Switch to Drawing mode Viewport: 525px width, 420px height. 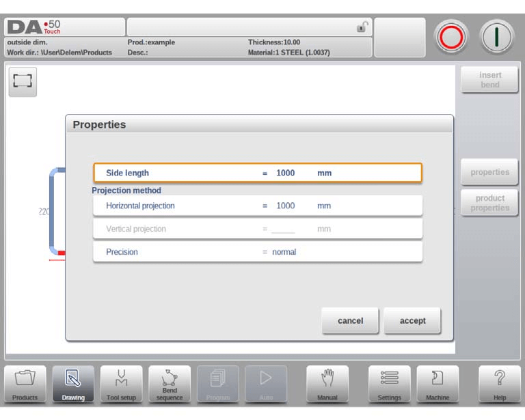click(73, 384)
